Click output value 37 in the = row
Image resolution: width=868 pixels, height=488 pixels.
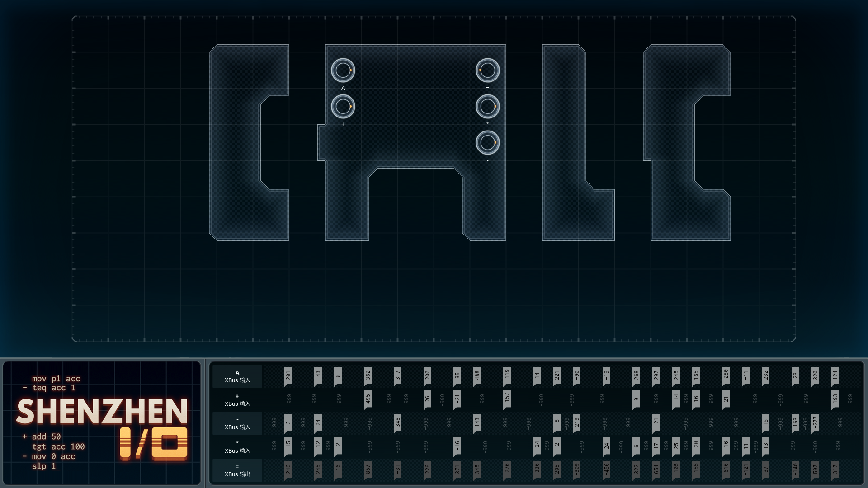click(x=766, y=469)
